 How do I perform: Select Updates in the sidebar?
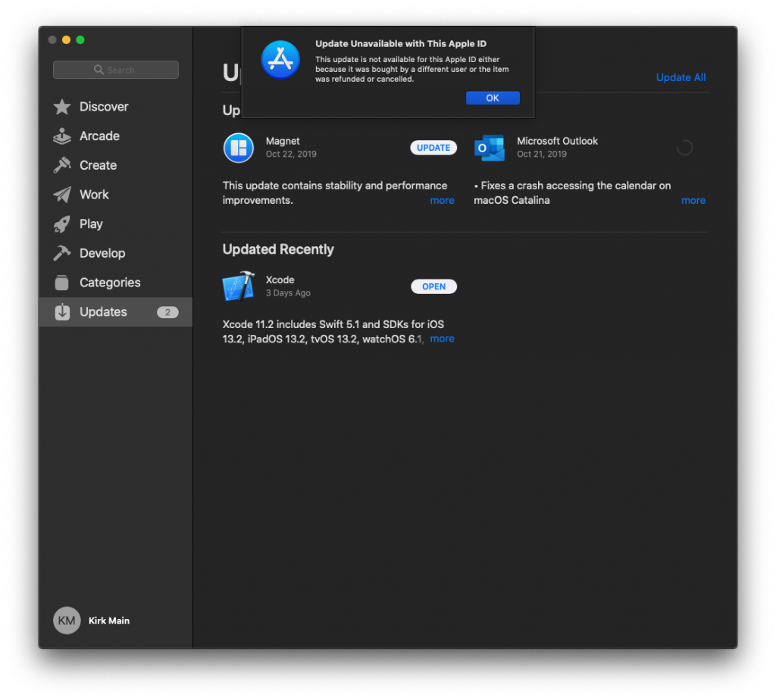116,311
